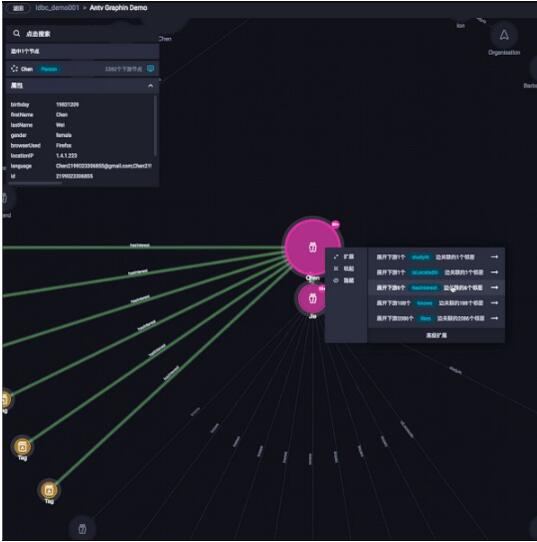Click the arrow on the hasInterest row
The width and height of the screenshot is (537, 542).
(494, 288)
